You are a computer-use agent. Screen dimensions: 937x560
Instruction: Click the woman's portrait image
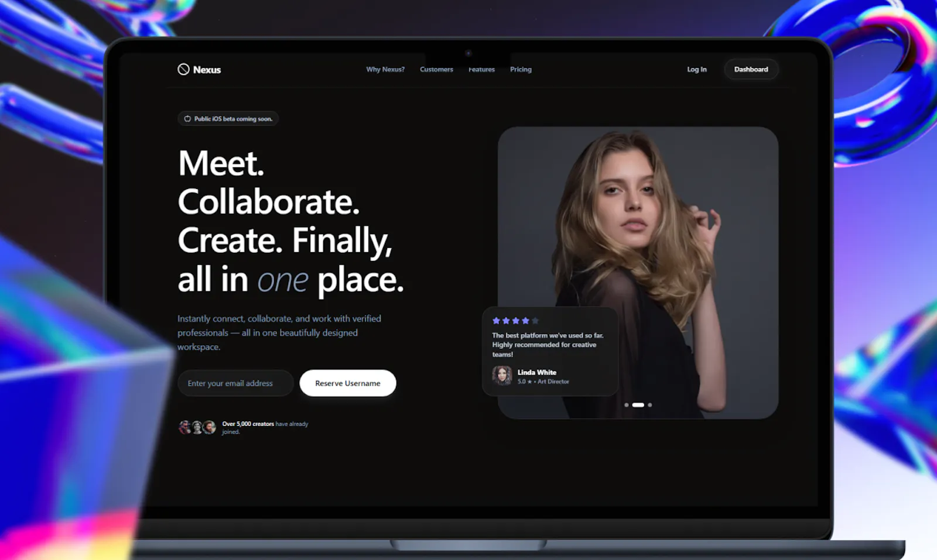click(638, 273)
